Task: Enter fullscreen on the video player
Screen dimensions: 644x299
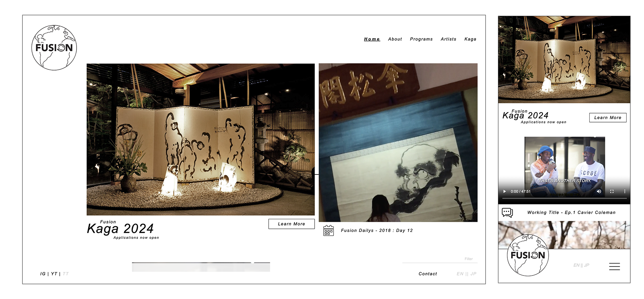Action: click(x=612, y=191)
